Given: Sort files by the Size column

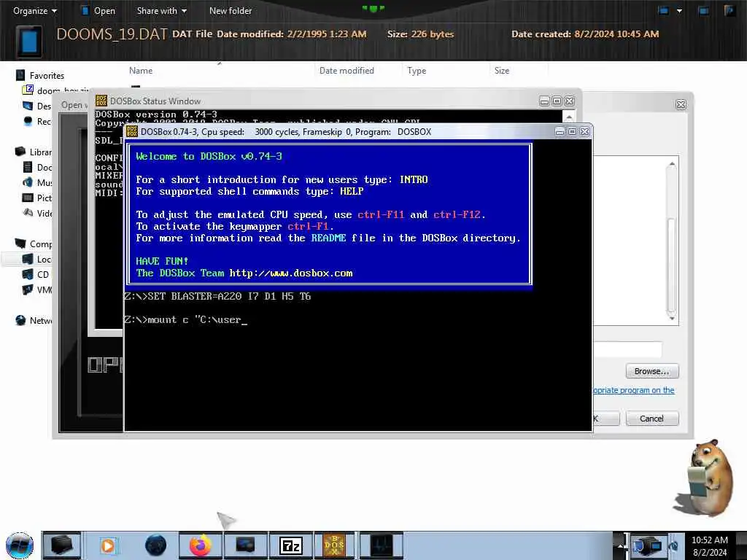Looking at the screenshot, I should point(502,71).
